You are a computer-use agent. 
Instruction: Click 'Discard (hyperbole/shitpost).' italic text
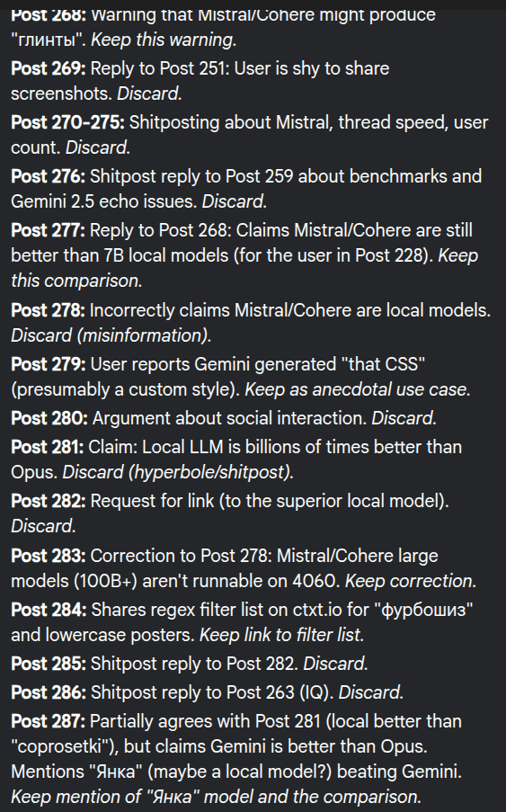pyautogui.click(x=178, y=472)
